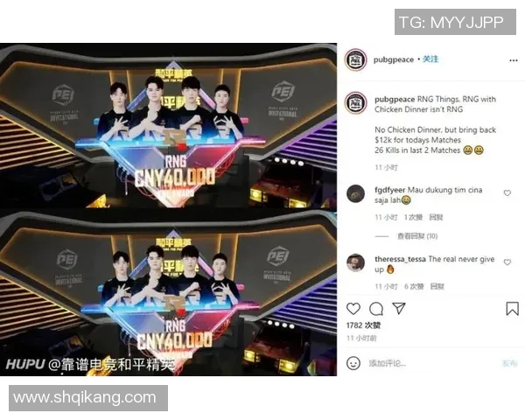Share the post with the paper plane icon
The image size is (525, 420).
tap(399, 308)
